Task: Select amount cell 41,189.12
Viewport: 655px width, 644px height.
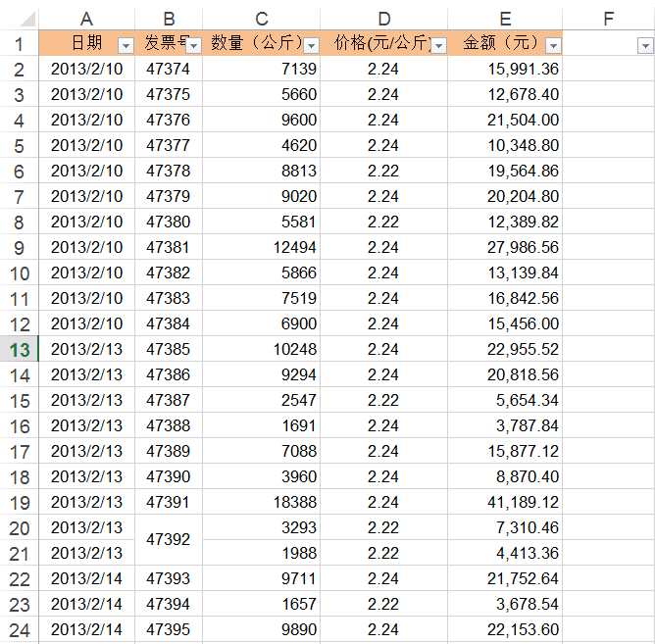Action: (x=505, y=502)
